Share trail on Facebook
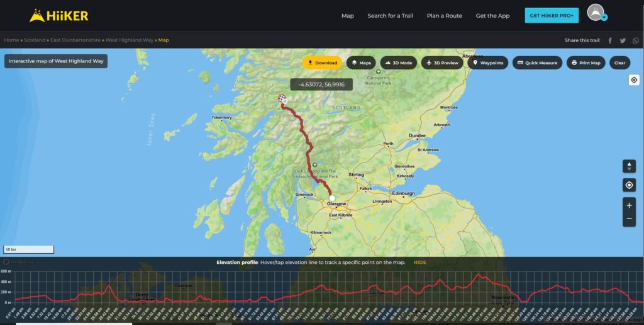Viewport: 644px width, 325px height. 609,40
